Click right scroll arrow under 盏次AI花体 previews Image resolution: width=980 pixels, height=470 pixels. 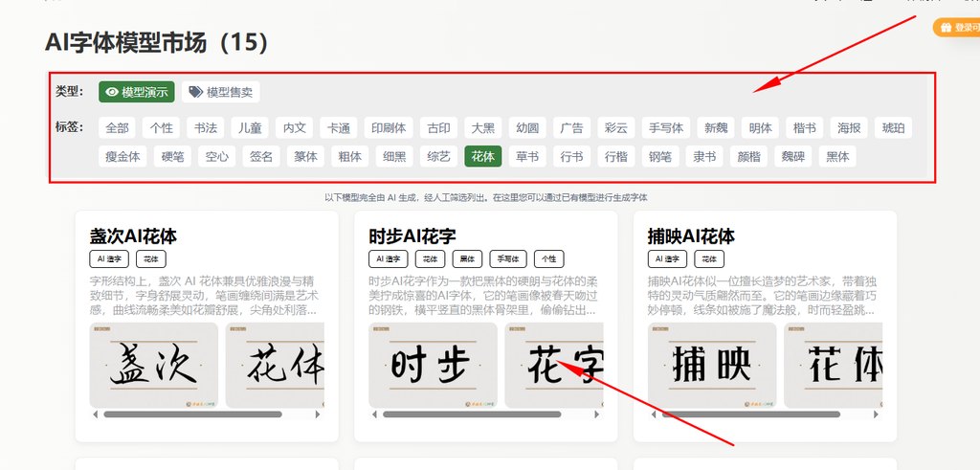[x=318, y=414]
